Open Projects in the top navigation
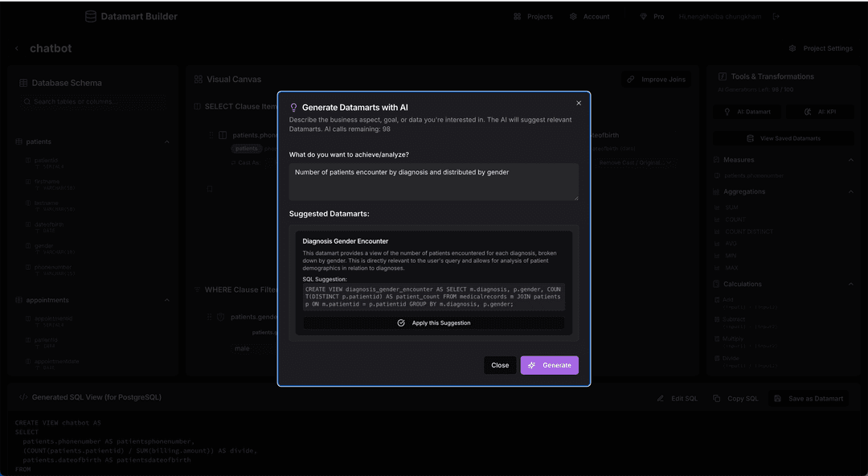 [533, 16]
